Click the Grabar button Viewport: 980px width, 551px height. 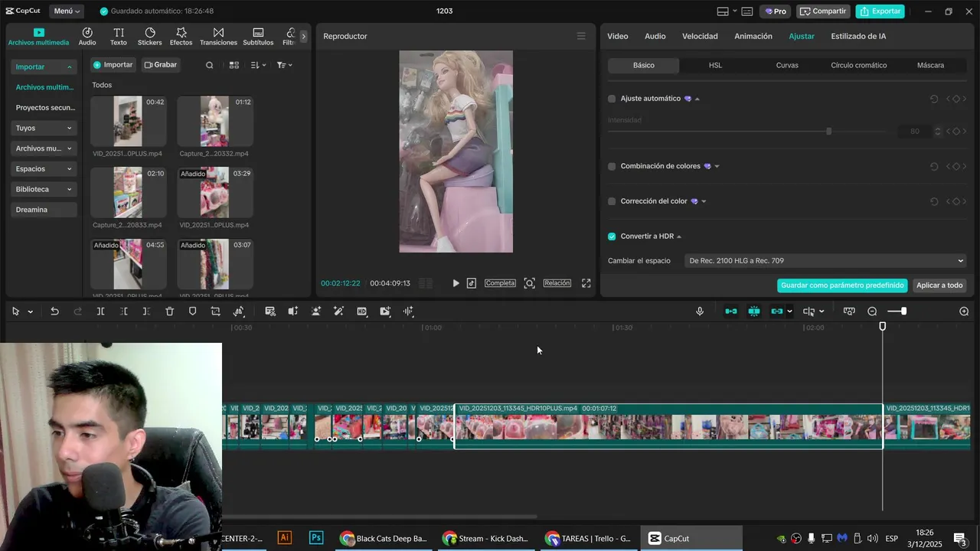160,65
